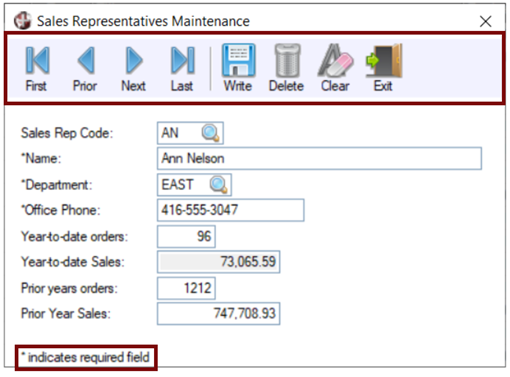
Task: Open Sales Rep Code lookup magnifier
Action: (x=210, y=133)
